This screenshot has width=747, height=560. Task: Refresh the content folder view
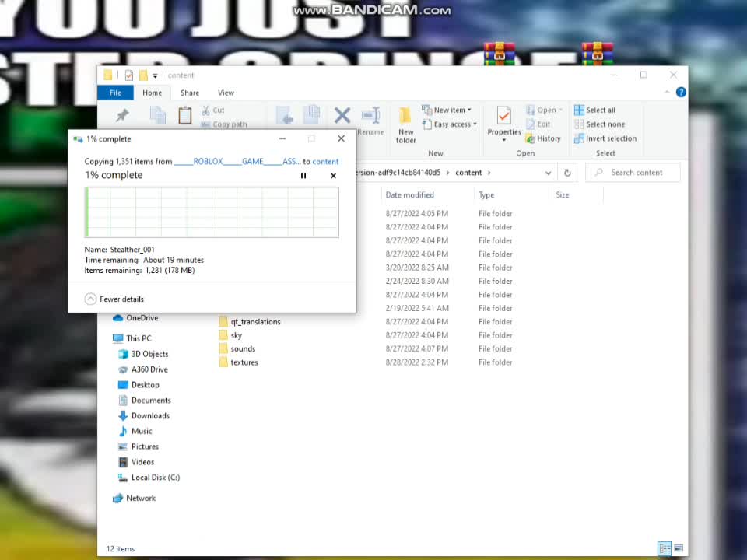567,172
